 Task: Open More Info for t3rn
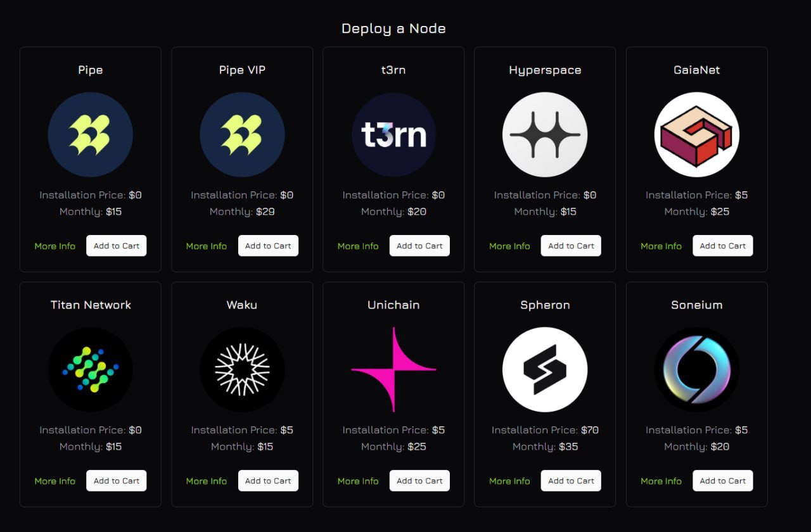(x=358, y=246)
